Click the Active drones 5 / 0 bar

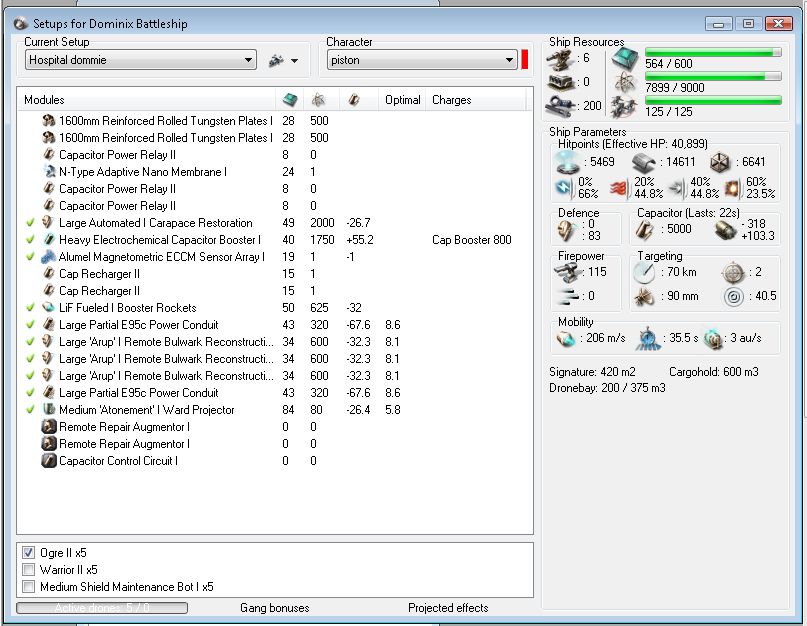102,608
